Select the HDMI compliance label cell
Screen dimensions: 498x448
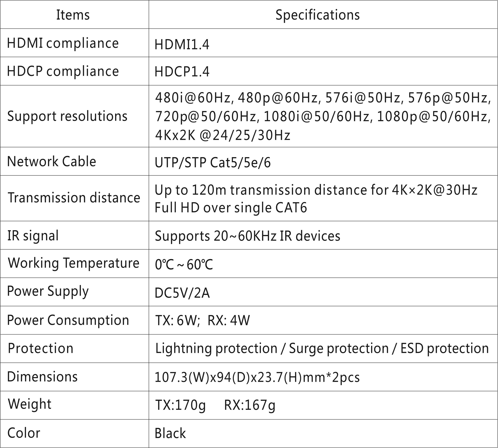pyautogui.click(x=63, y=43)
